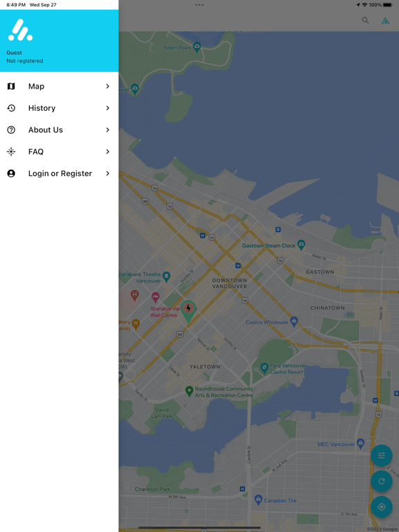The height and width of the screenshot is (532, 399).
Task: Expand the Map row chevron
Action: click(x=107, y=86)
